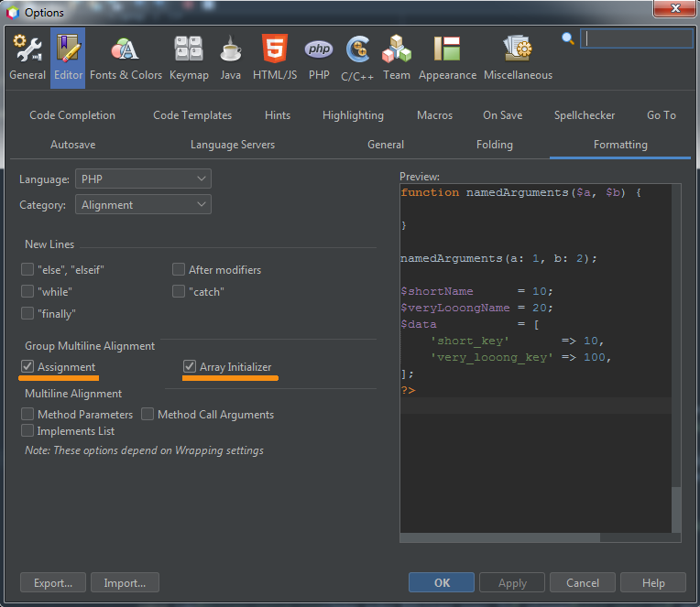Confirm with the OK button
This screenshot has height=607, width=700.
point(442,583)
